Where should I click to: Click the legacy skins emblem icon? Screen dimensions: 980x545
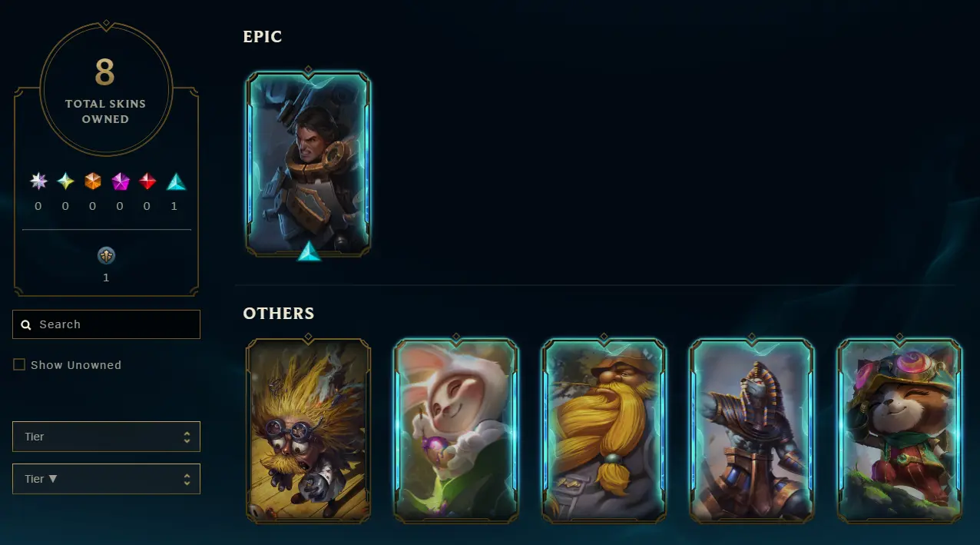coord(106,256)
